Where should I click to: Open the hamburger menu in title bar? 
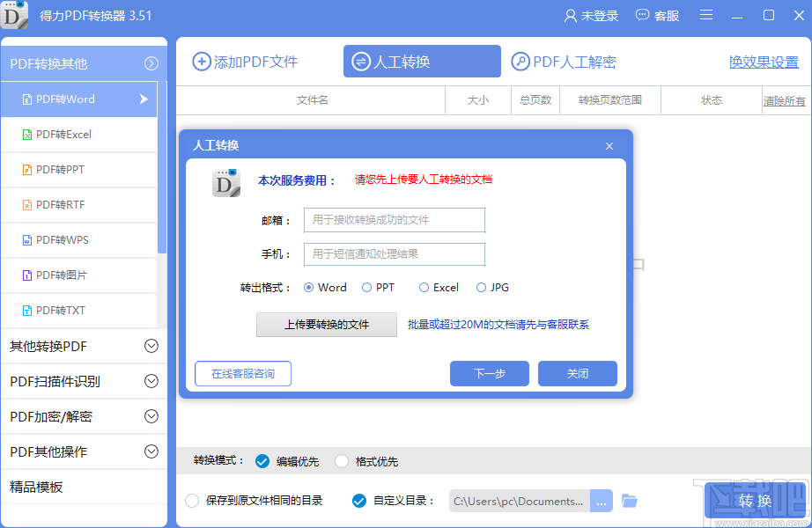coord(705,15)
